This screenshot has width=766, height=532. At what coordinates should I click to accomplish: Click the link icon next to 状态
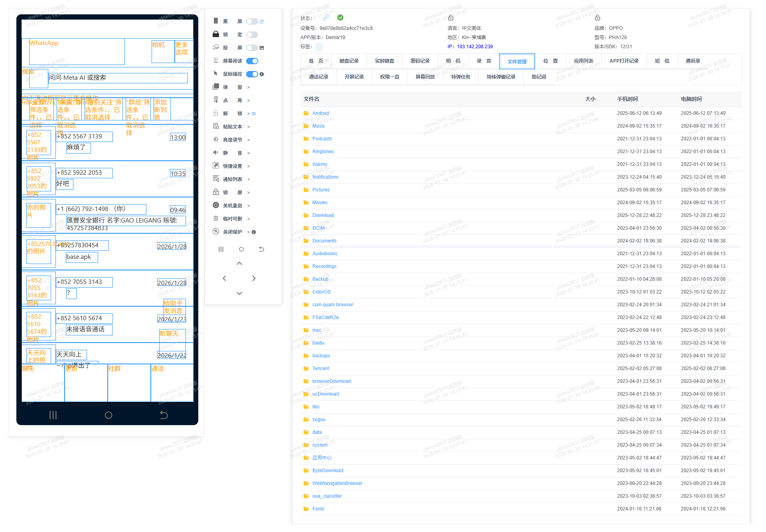pos(326,18)
